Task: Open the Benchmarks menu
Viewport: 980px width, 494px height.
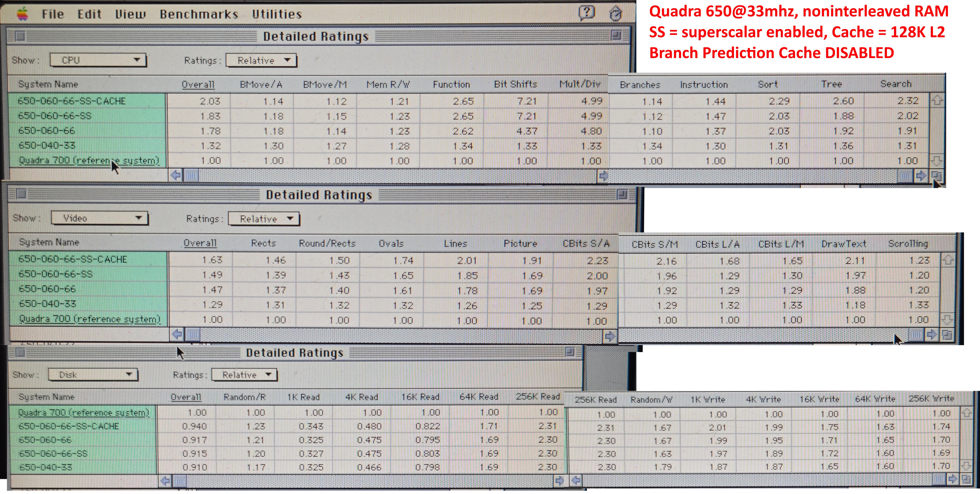Action: pos(199,14)
